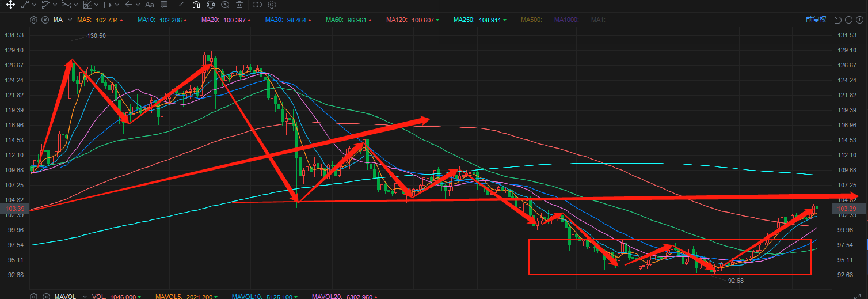The height and width of the screenshot is (299, 868).
Task: Expand the range bracket tool dropdown
Action: pyautogui.click(x=117, y=5)
